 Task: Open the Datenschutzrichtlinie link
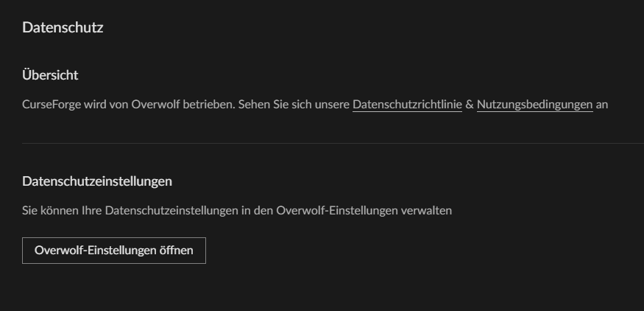(407, 105)
